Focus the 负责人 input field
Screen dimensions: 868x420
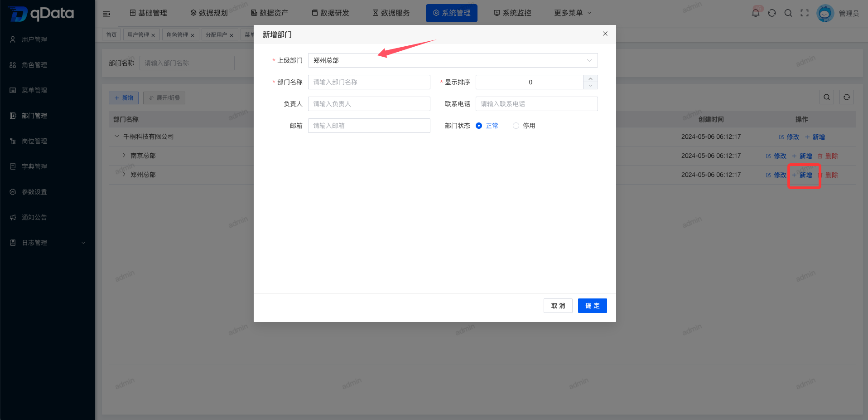[369, 104]
